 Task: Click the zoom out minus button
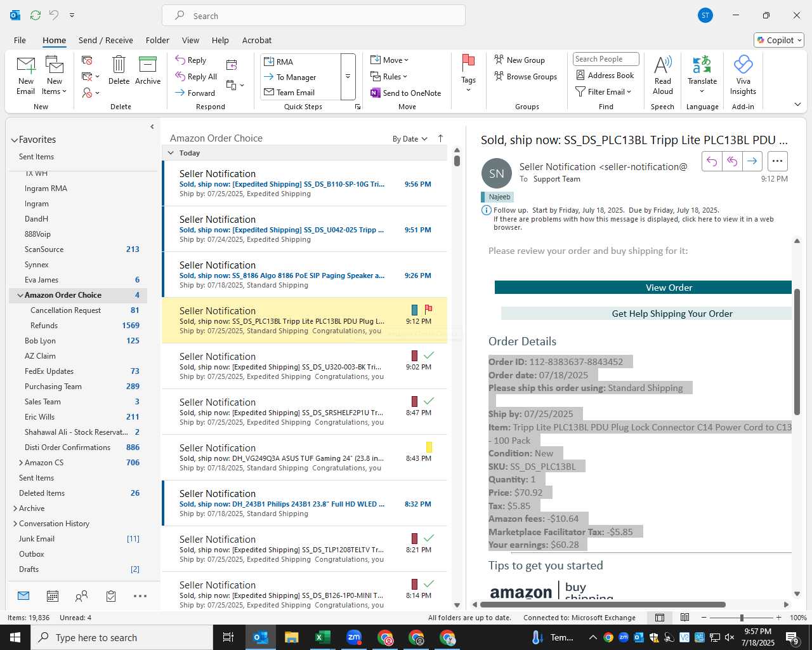[704, 618]
